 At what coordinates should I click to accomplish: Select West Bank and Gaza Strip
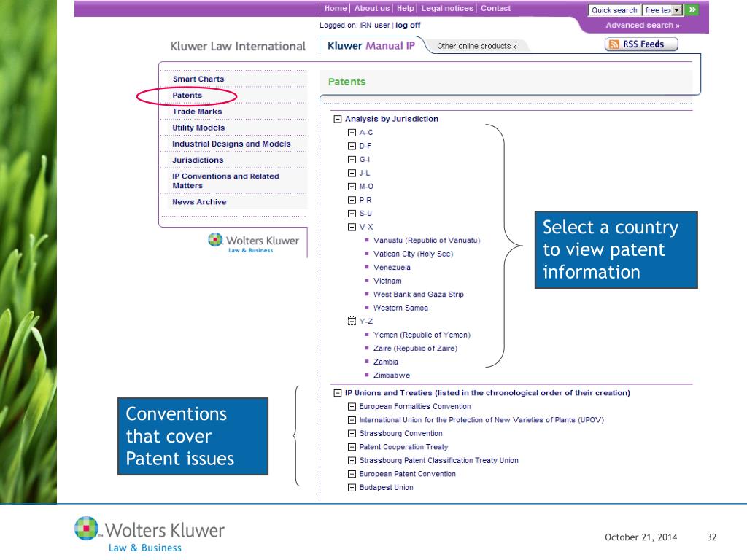coord(418,295)
